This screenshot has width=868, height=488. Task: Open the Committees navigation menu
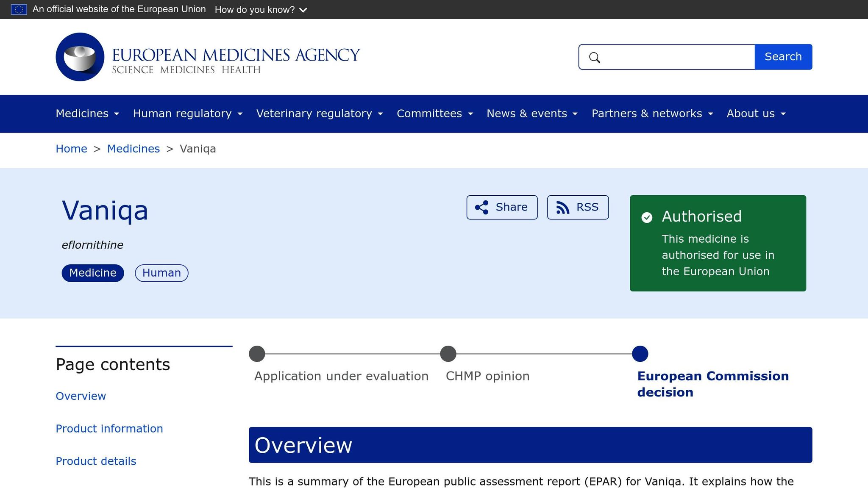coord(434,114)
